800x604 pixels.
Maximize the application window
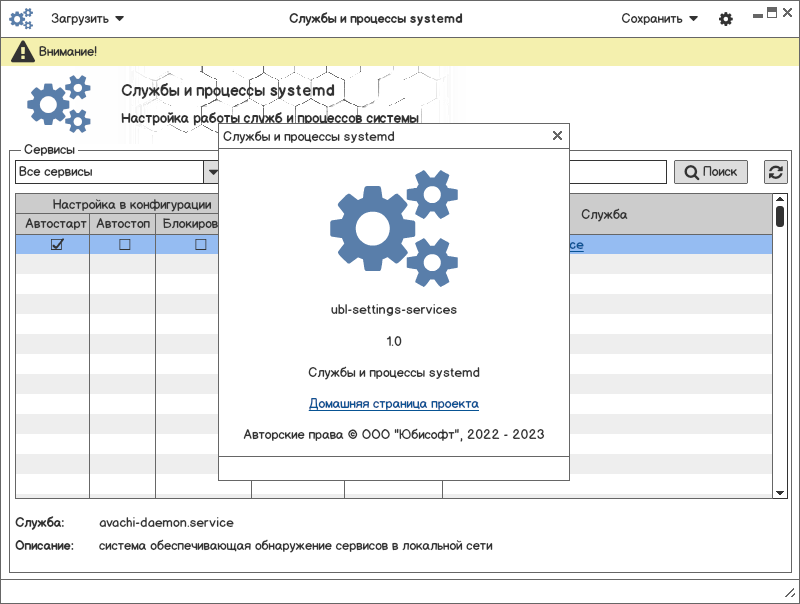click(772, 13)
